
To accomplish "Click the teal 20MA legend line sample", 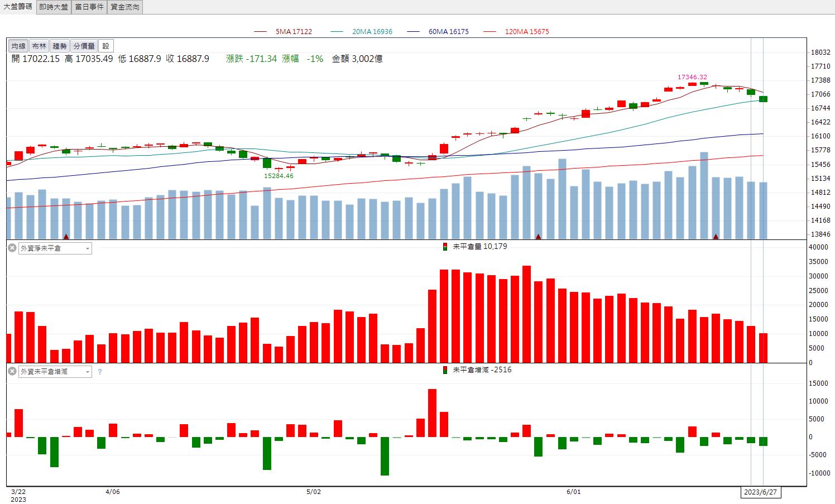I will [337, 32].
